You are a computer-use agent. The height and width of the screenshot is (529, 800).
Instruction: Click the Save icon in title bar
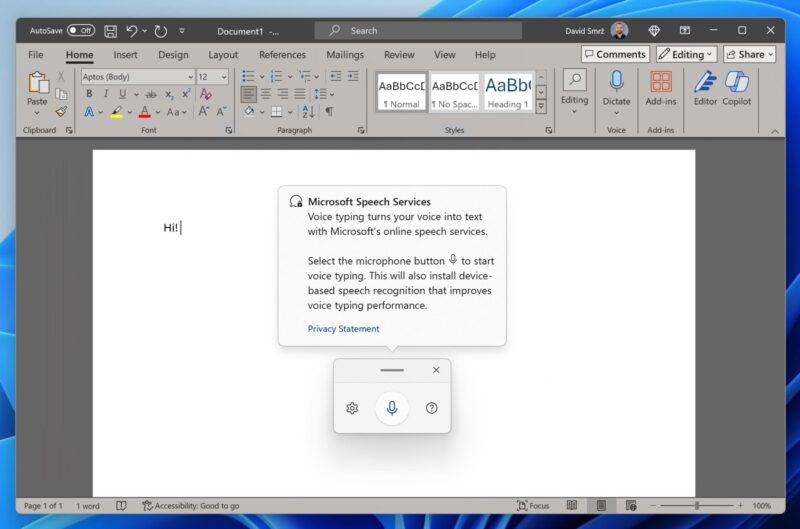110,31
